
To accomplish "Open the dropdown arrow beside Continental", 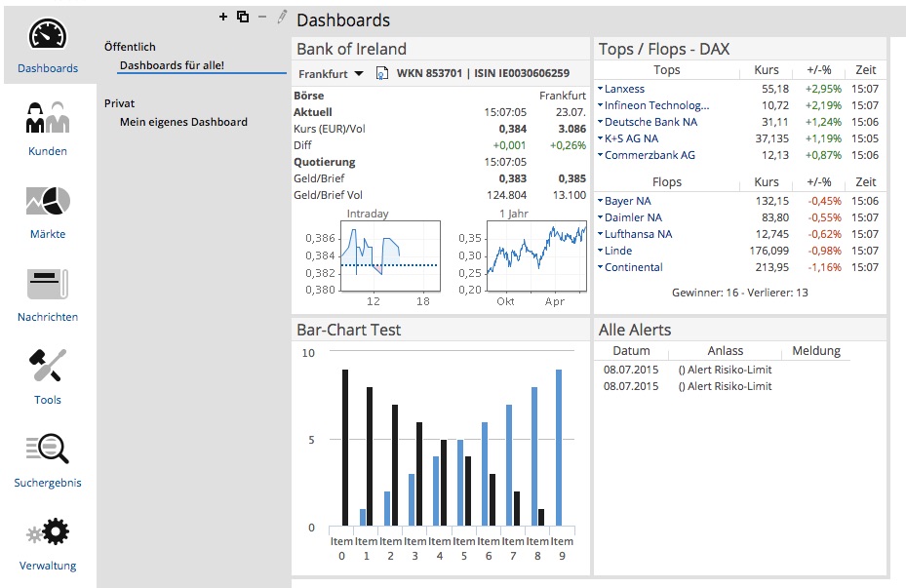I will [x=600, y=267].
